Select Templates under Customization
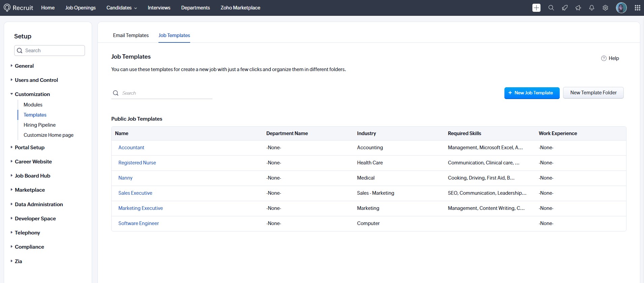 (x=35, y=115)
